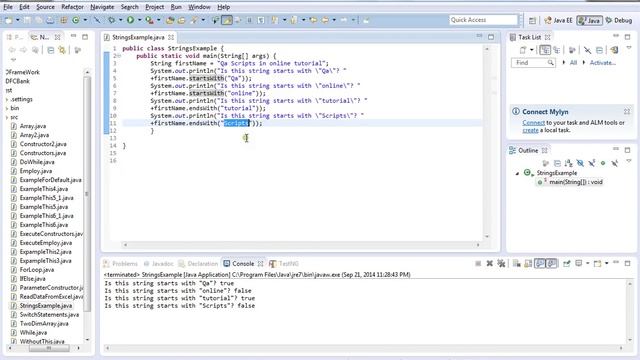
Task: Click in the Quick Access field
Action: (x=483, y=20)
